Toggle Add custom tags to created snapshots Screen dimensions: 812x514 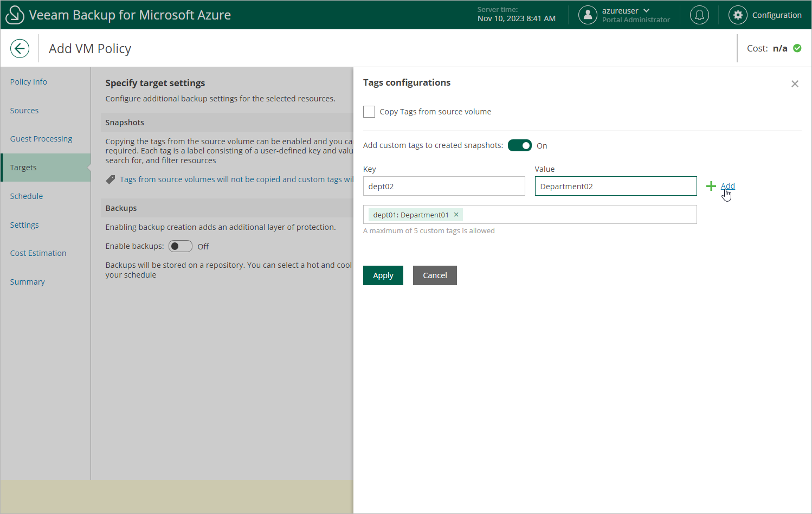[x=520, y=145]
